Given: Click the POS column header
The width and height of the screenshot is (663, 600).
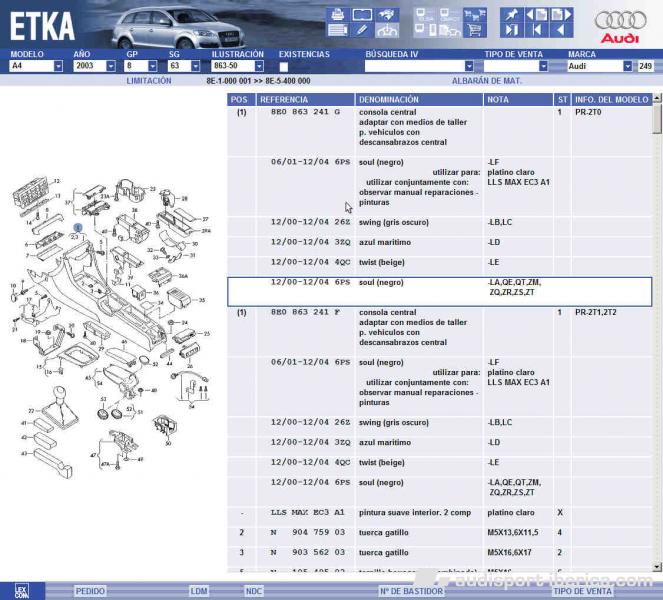Looking at the screenshot, I should 241,100.
